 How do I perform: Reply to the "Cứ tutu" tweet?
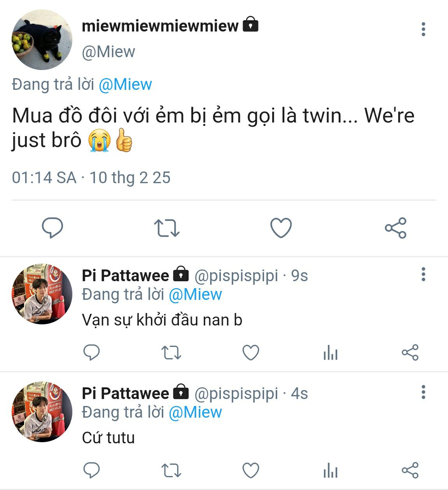(92, 471)
